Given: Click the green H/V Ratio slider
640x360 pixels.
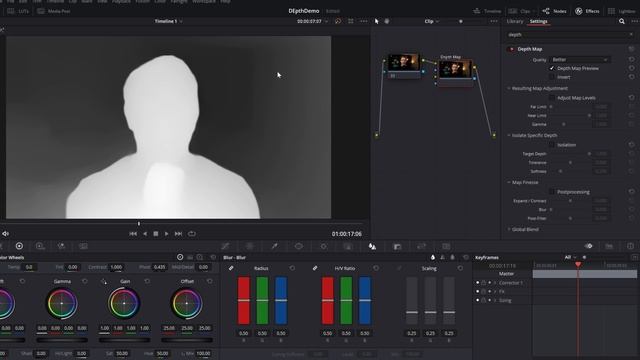Looking at the screenshot, I should coord(346,301).
